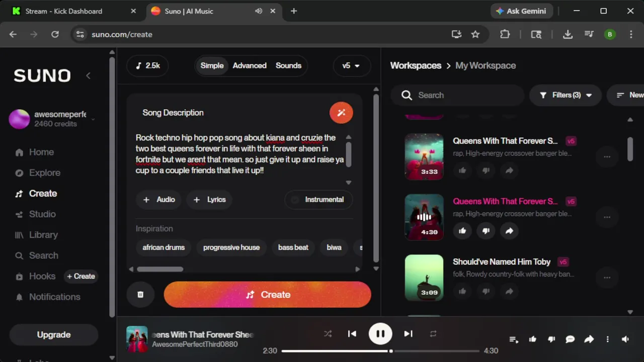Select the biwa inspiration tag

tap(334, 247)
